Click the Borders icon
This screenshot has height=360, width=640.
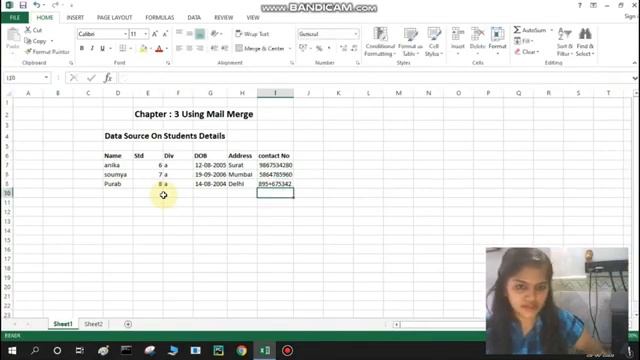[x=122, y=48]
